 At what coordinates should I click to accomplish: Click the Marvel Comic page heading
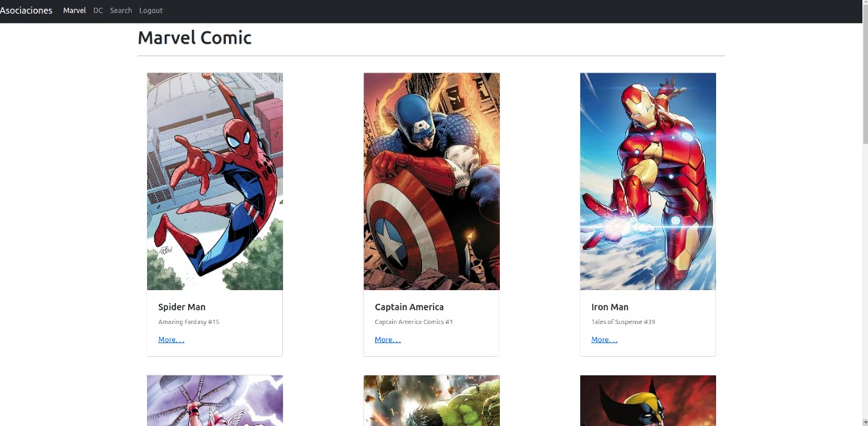tap(194, 38)
